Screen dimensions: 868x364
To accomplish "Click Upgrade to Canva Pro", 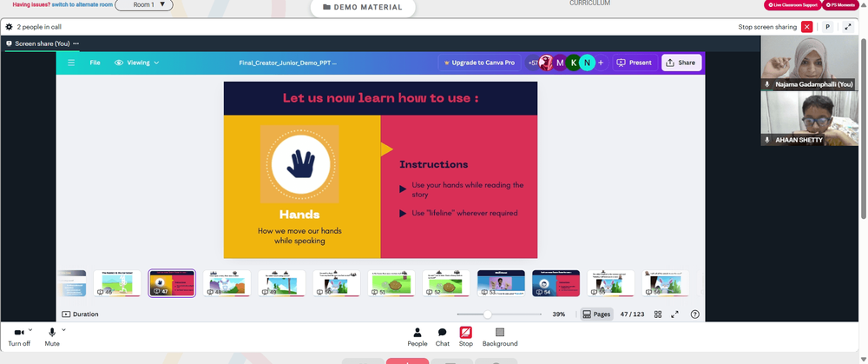I will pyautogui.click(x=479, y=63).
